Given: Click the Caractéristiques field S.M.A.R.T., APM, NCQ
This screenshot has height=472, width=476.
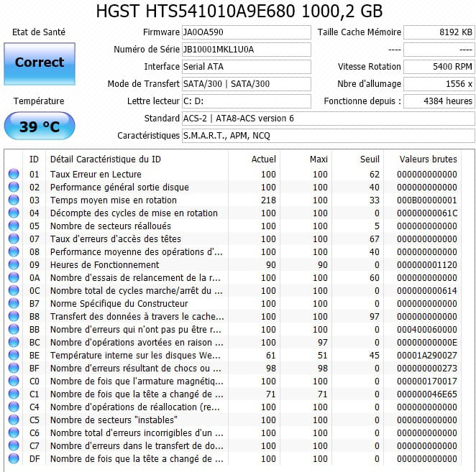Looking at the screenshot, I should coord(328,136).
